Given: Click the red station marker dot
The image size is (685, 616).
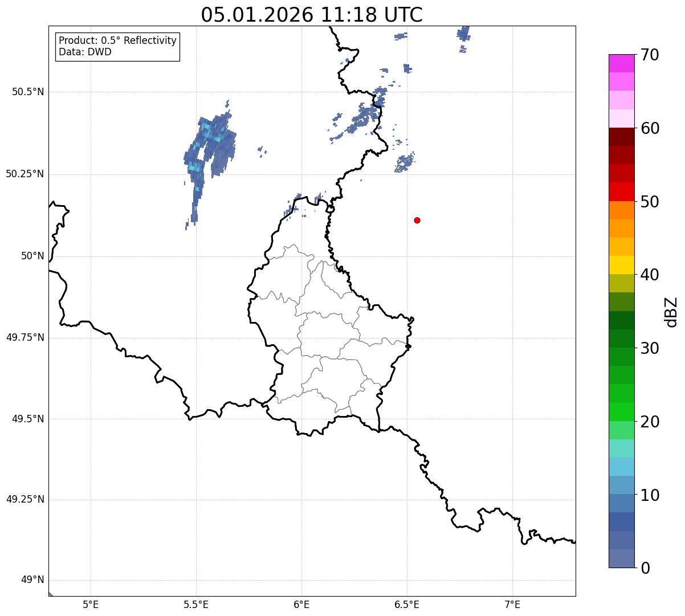Looking at the screenshot, I should 417,220.
